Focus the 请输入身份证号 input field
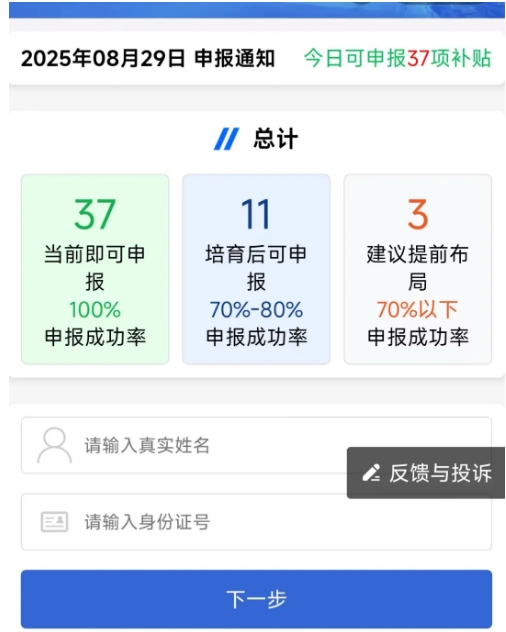The width and height of the screenshot is (506, 632). [256, 522]
